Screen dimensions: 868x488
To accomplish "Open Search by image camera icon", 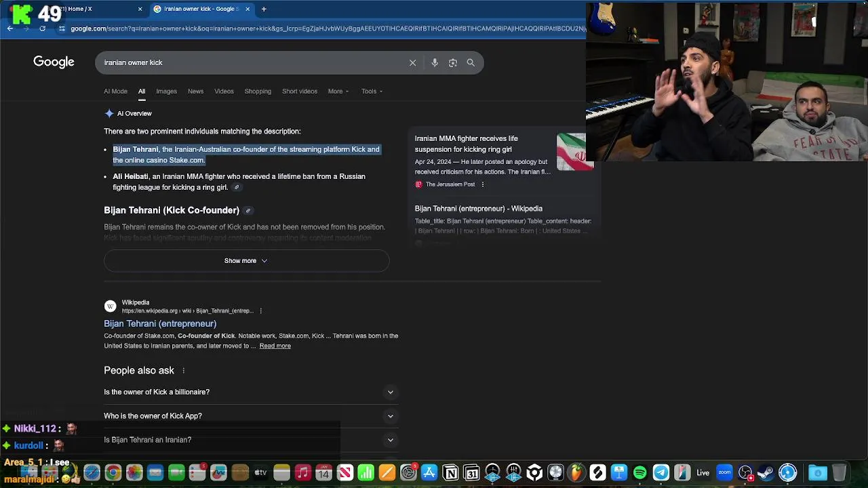I will (x=453, y=62).
